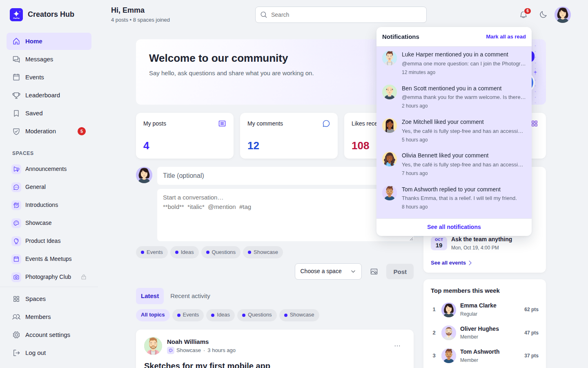Select Ideas tag under composer
Screen dimensions: 588x368
[185, 252]
